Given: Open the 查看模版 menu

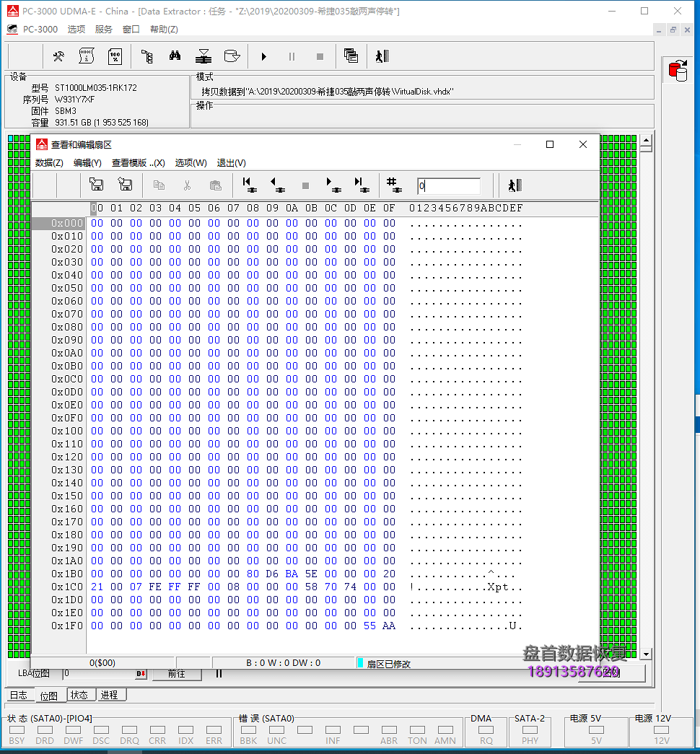Looking at the screenshot, I should coord(138,163).
